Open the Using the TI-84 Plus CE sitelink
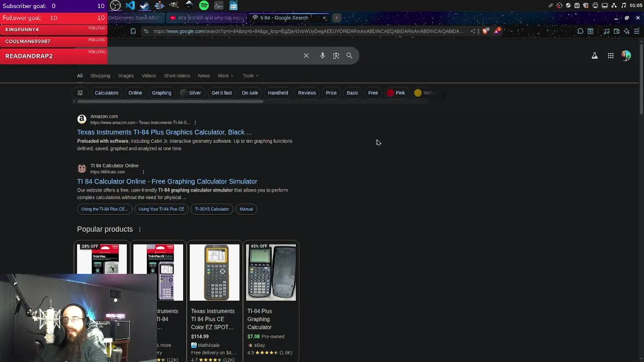The image size is (644, 362). [104, 209]
